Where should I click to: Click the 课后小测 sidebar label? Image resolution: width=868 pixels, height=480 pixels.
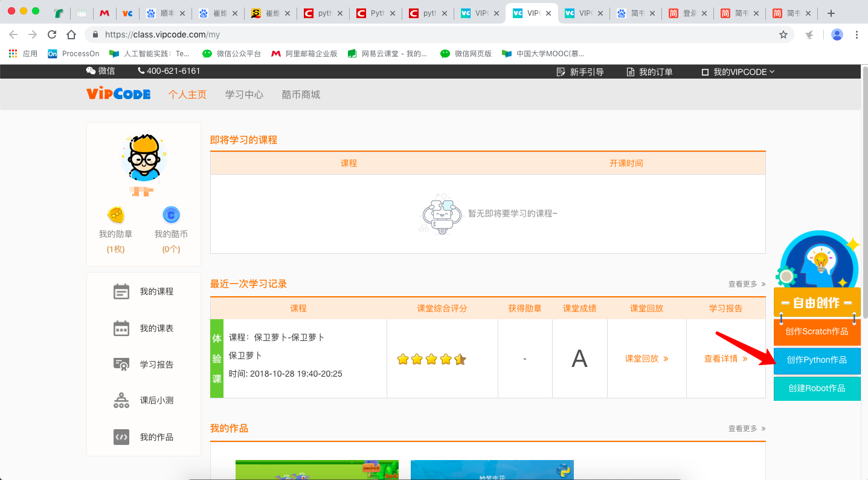click(156, 400)
